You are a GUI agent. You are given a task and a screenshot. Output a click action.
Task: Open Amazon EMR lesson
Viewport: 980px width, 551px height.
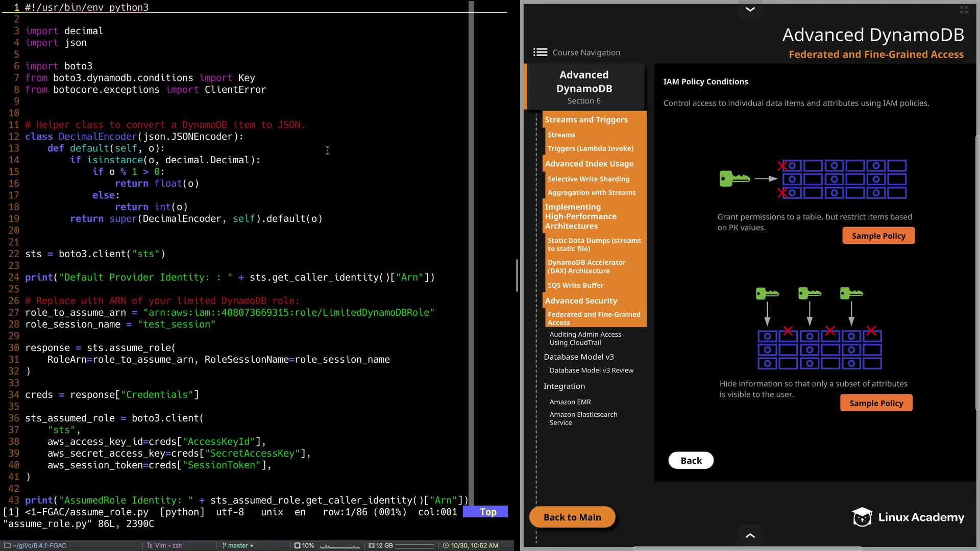click(570, 402)
